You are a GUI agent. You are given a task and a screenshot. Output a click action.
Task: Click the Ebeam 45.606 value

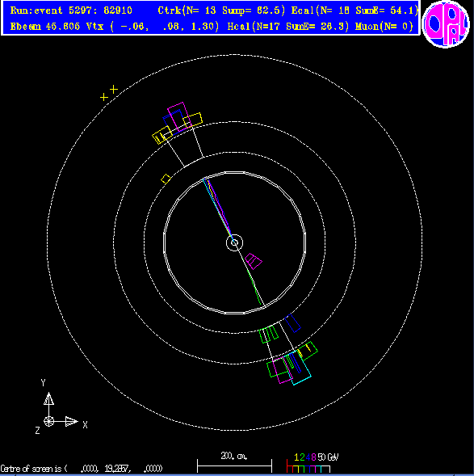[x=45, y=27]
